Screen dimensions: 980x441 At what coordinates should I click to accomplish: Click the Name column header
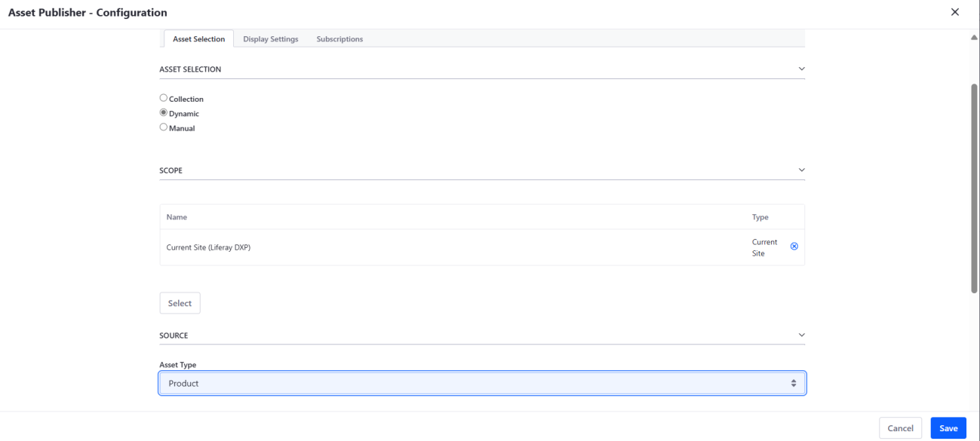point(177,217)
